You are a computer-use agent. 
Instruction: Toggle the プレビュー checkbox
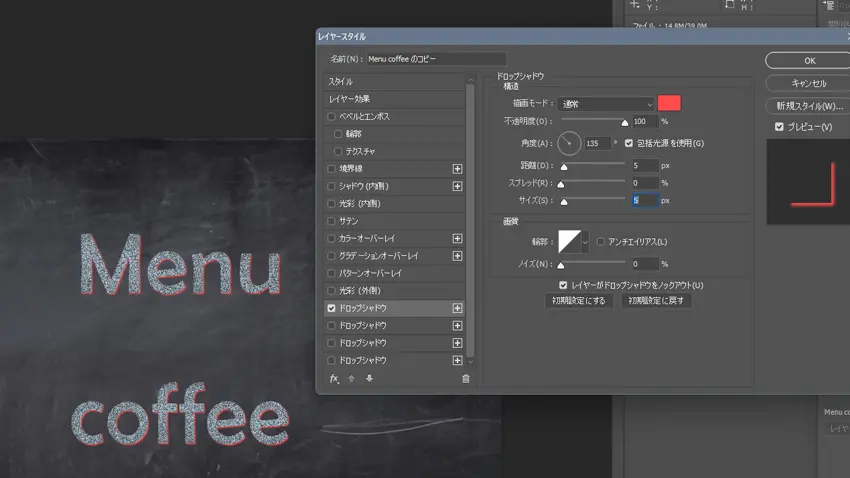pos(779,127)
